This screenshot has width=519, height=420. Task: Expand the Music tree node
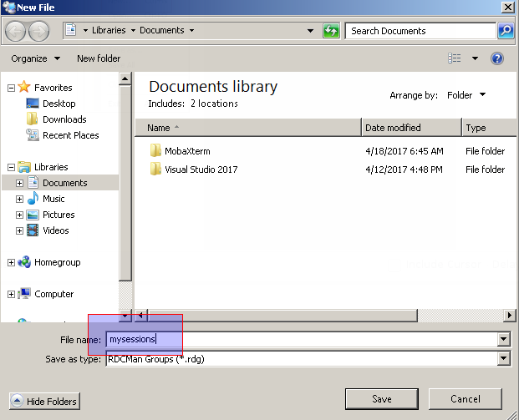pos(19,199)
